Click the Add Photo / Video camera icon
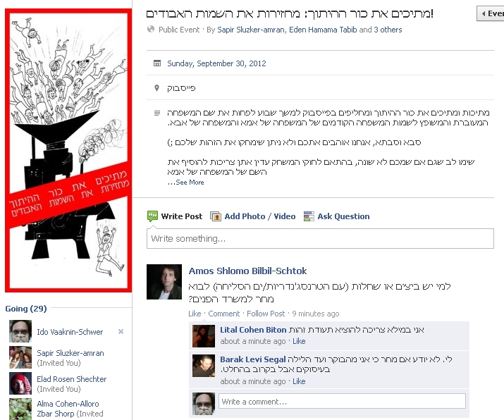504x420 pixels. point(216,216)
